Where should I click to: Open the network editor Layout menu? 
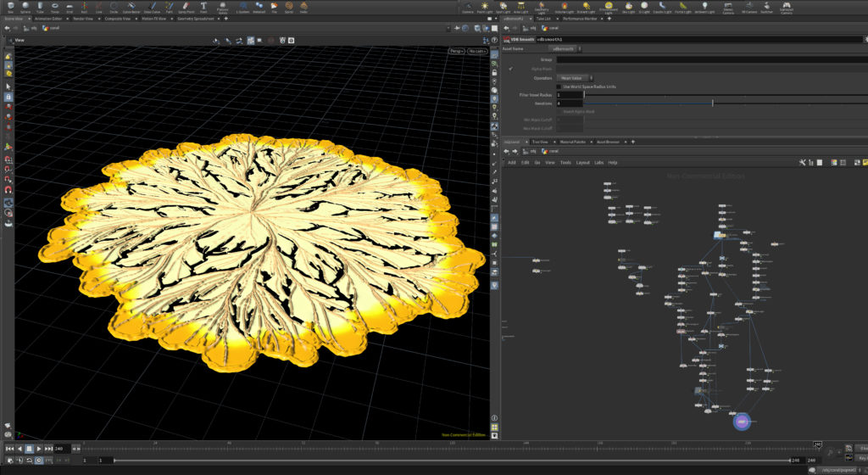583,163
